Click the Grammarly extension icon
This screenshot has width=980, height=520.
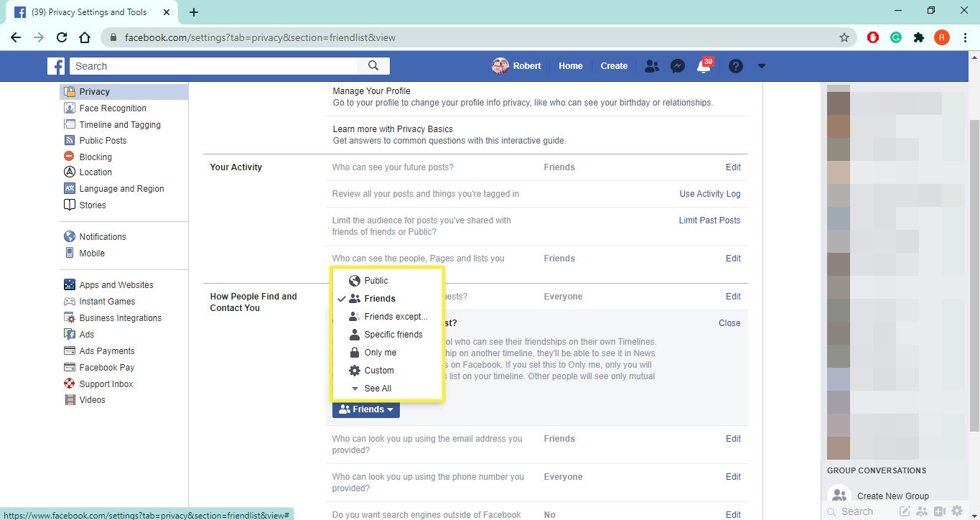point(896,37)
